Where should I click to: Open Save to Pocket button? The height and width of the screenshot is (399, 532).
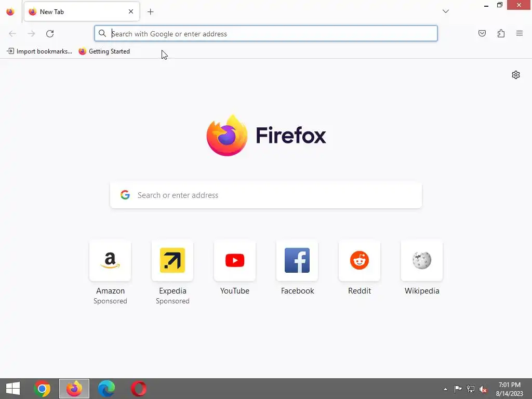pos(482,33)
